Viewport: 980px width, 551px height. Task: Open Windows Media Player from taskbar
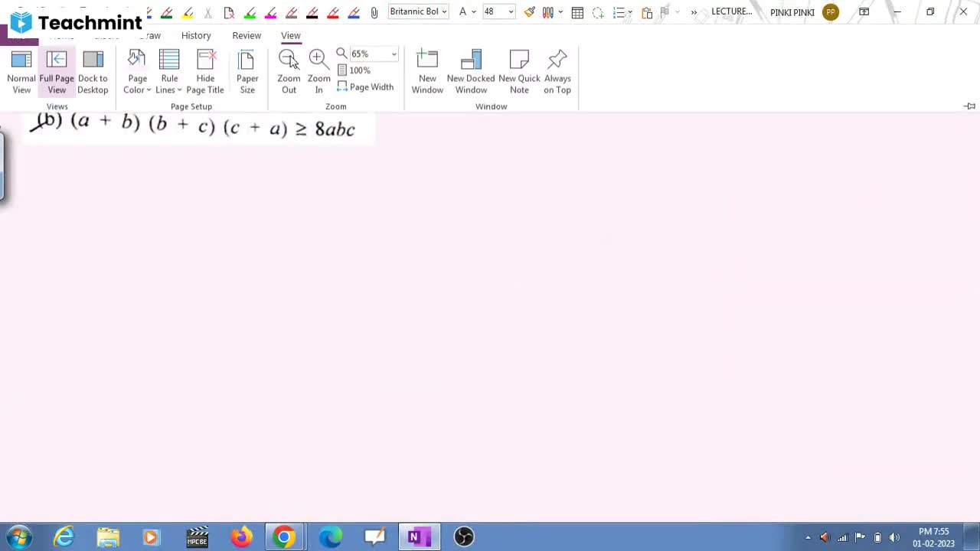[151, 537]
